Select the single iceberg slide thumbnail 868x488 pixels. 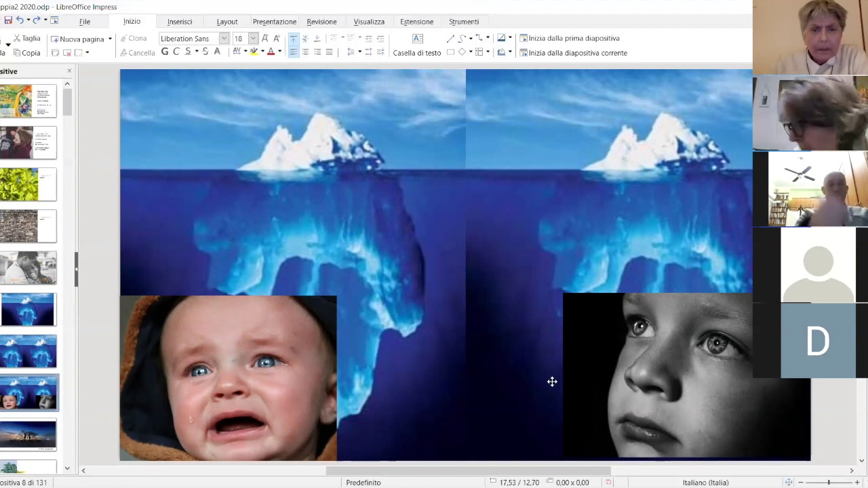(28, 310)
